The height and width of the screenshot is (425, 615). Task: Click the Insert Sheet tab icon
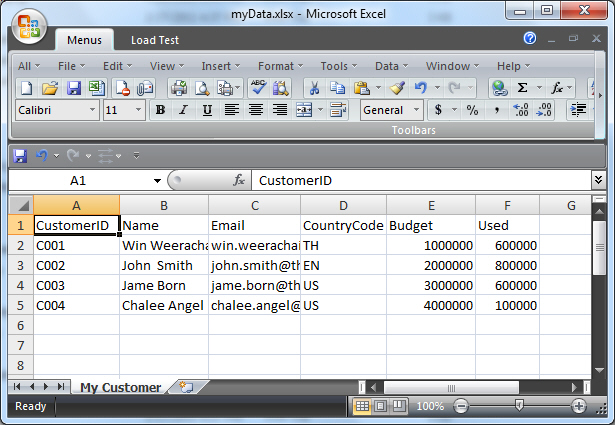(x=185, y=387)
